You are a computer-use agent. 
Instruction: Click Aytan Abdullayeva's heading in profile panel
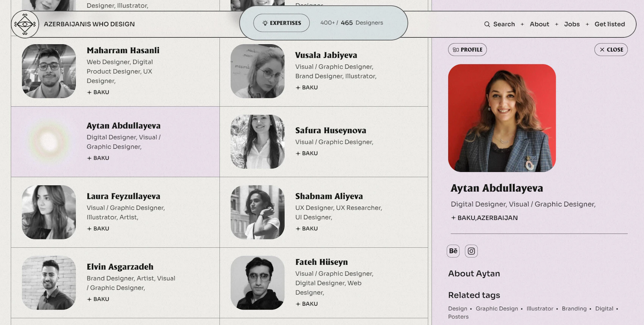[497, 188]
